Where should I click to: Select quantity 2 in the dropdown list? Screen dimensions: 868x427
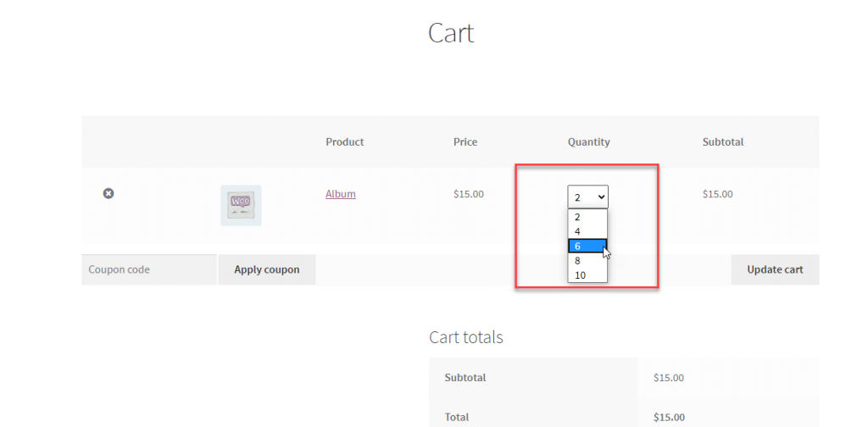point(588,217)
